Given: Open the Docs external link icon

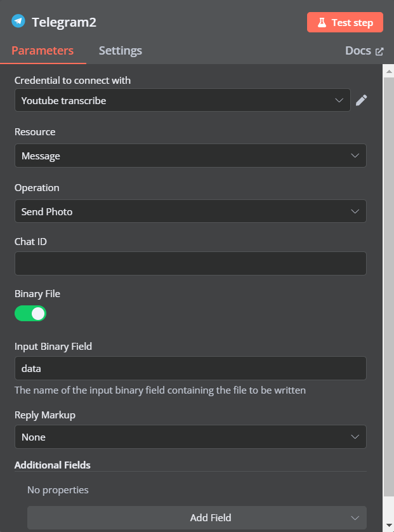Looking at the screenshot, I should pos(379,51).
